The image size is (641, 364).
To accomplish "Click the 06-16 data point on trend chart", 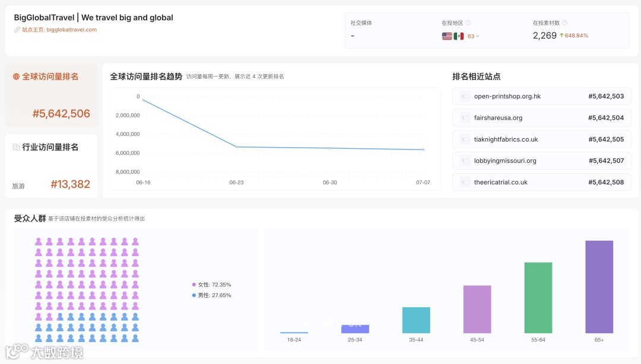I will 143,100.
